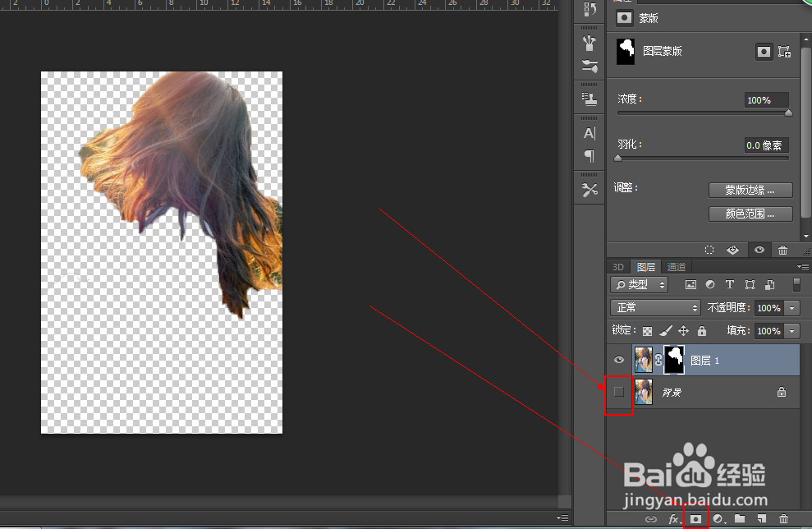The height and width of the screenshot is (529, 812).
Task: Expand 不透明度 opacity slider arrow
Action: click(x=792, y=308)
